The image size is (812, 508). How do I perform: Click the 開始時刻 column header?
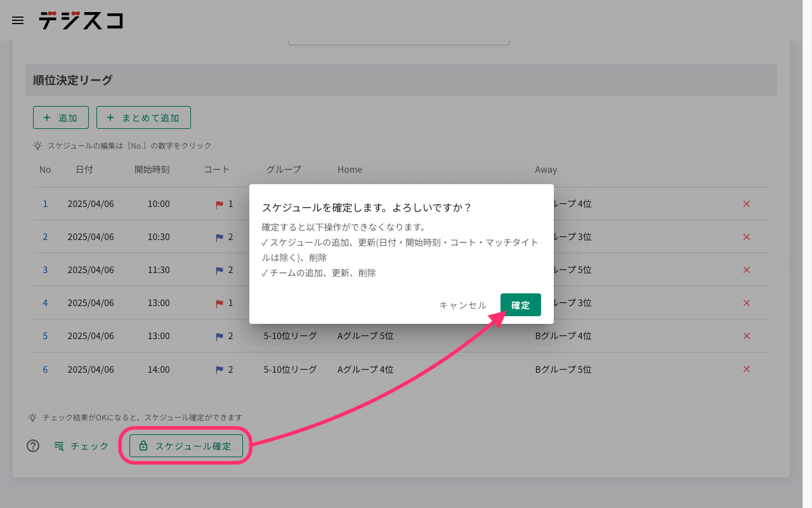(152, 170)
